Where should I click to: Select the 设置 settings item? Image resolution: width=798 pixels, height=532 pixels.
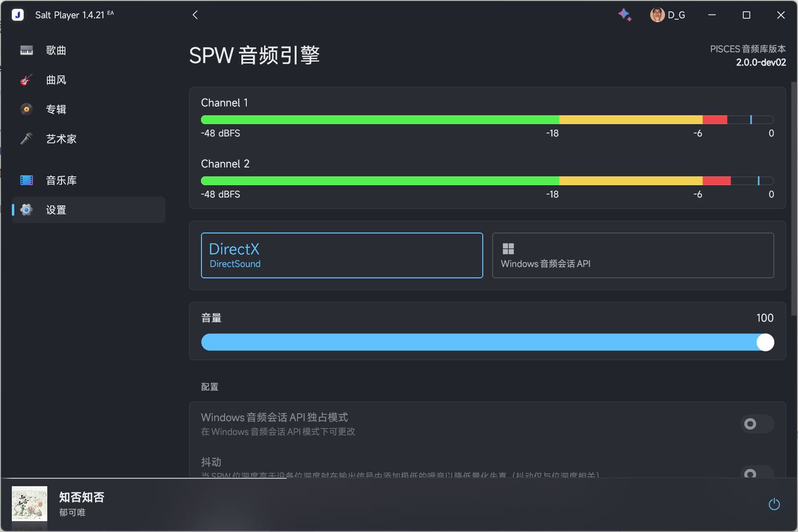click(x=89, y=210)
